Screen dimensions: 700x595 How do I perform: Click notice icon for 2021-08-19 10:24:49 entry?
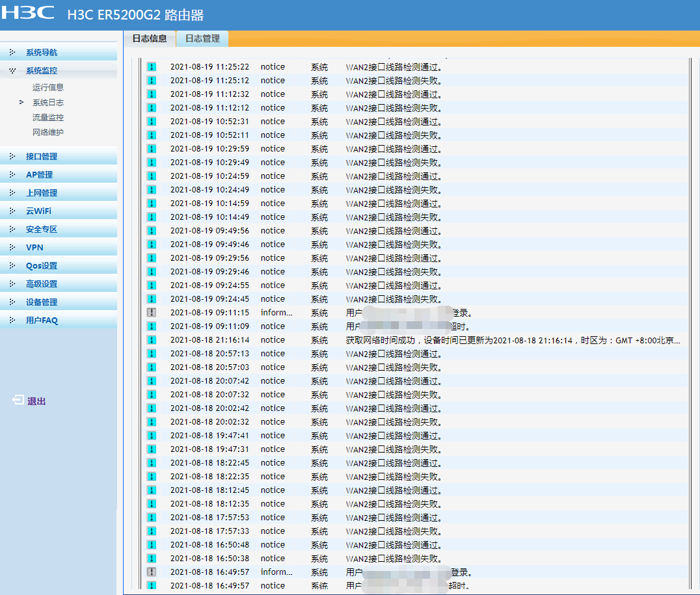152,190
